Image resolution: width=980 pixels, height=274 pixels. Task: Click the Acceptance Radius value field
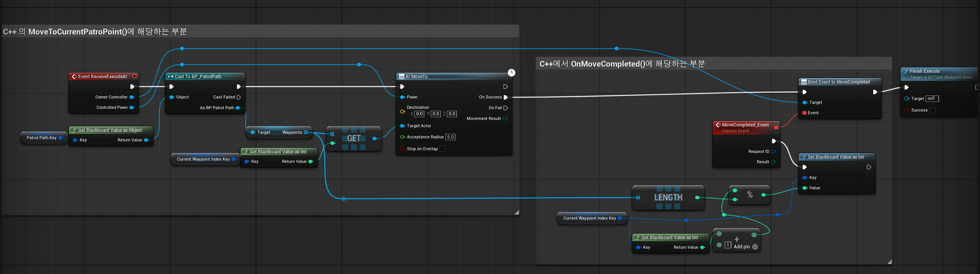click(x=450, y=137)
